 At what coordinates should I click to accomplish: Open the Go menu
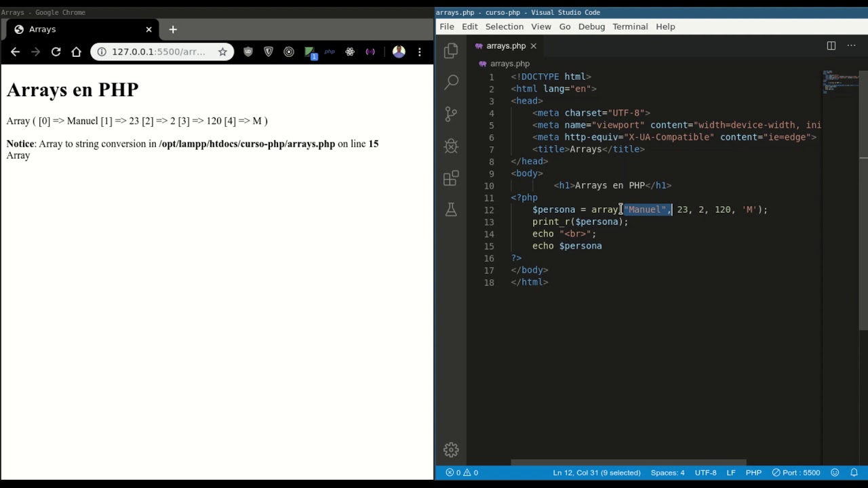point(565,26)
